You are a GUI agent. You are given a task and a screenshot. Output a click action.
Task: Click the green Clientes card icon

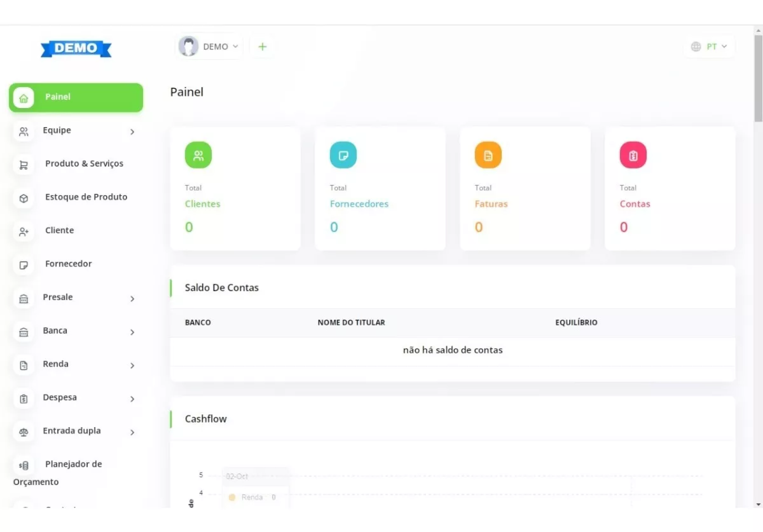(198, 155)
